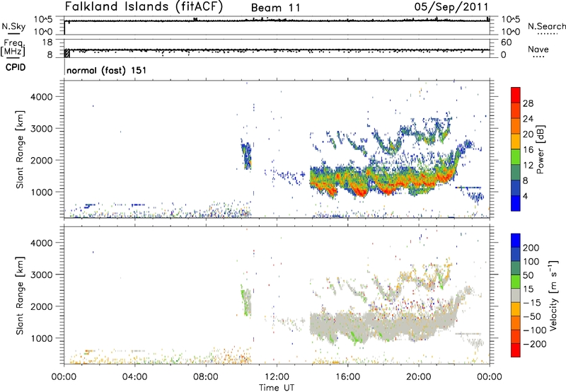Image resolution: width=566 pixels, height=392 pixels.
Task: Click the blue bottom of power colorbar
Action: point(516,203)
